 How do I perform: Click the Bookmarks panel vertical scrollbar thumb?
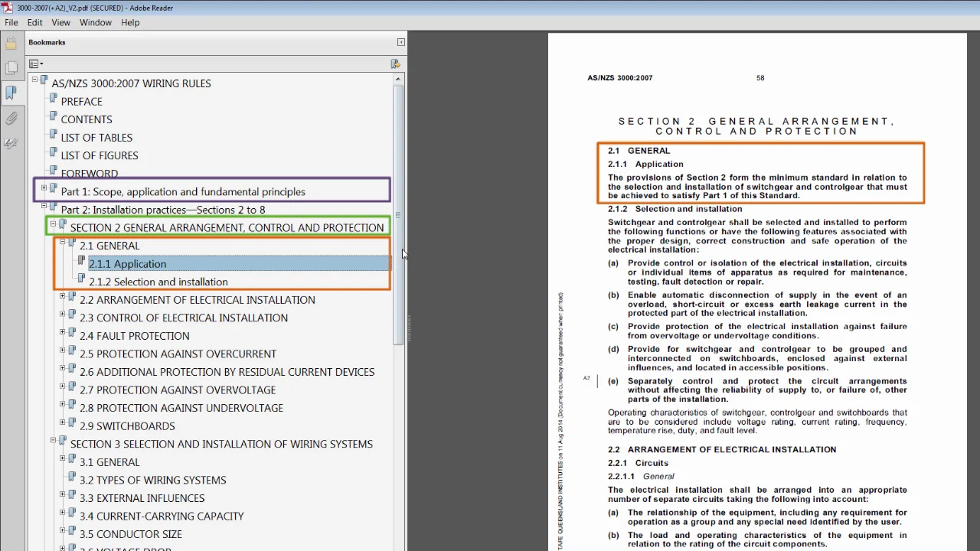pyautogui.click(x=397, y=214)
